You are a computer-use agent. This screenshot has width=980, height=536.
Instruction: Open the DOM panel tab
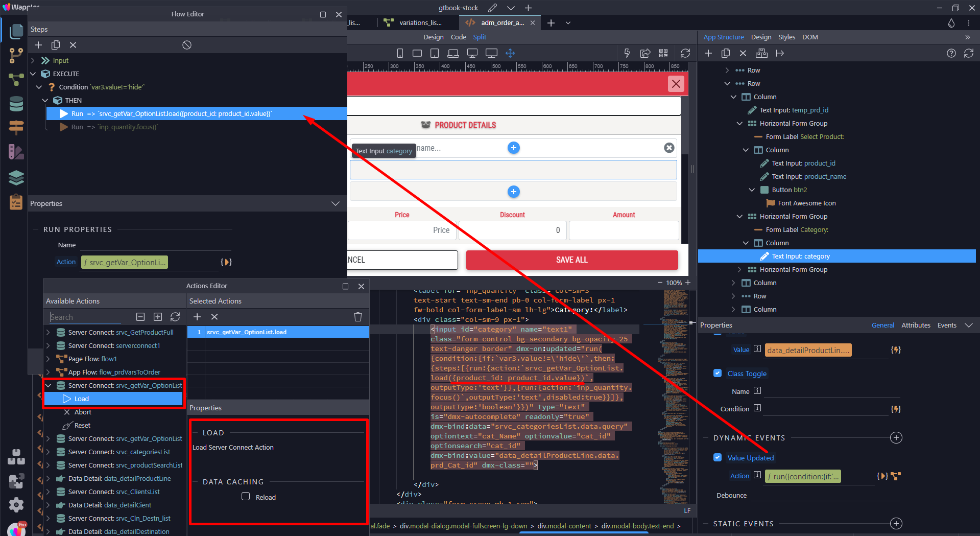[x=810, y=37]
